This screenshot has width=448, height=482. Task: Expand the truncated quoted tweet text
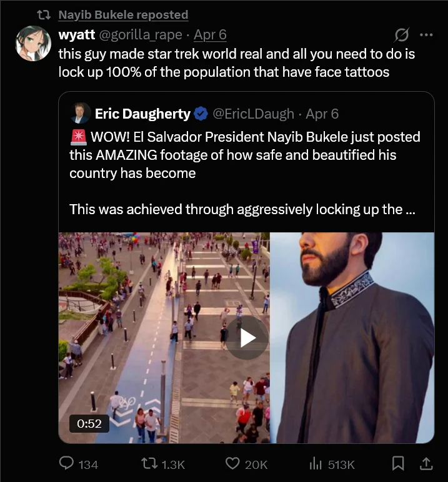[409, 210]
